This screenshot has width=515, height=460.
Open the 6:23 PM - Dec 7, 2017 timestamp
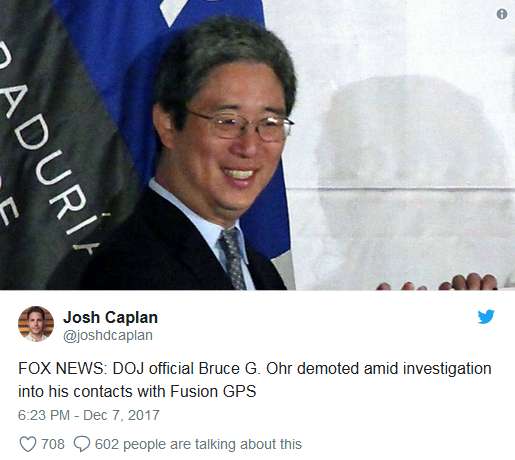(89, 415)
